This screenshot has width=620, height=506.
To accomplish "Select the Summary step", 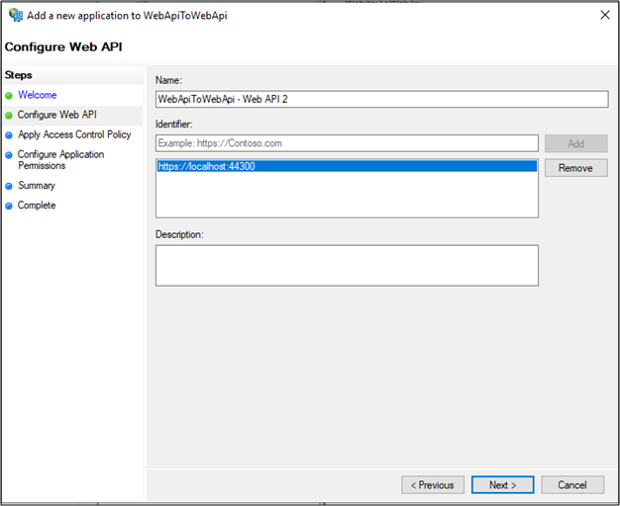I will click(x=36, y=185).
